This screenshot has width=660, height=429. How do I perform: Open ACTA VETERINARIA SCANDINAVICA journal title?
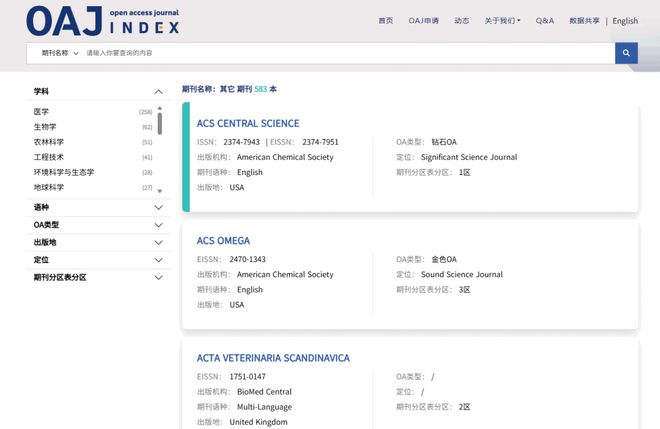[273, 358]
